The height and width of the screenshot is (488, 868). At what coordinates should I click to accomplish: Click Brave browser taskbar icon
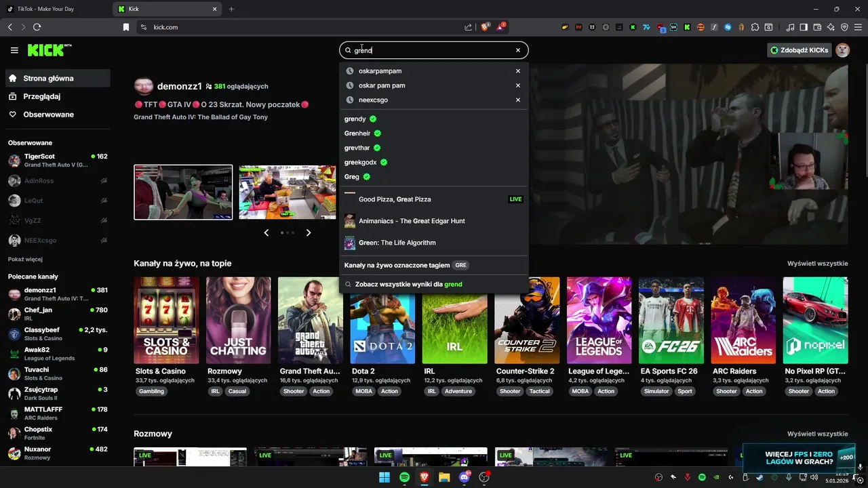[425, 477]
